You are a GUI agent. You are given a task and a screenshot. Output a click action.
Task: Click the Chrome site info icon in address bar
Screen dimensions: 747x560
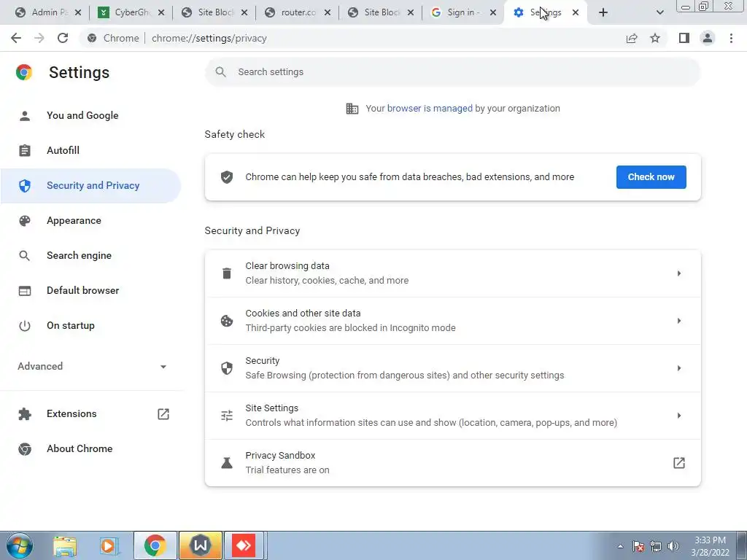click(x=92, y=38)
